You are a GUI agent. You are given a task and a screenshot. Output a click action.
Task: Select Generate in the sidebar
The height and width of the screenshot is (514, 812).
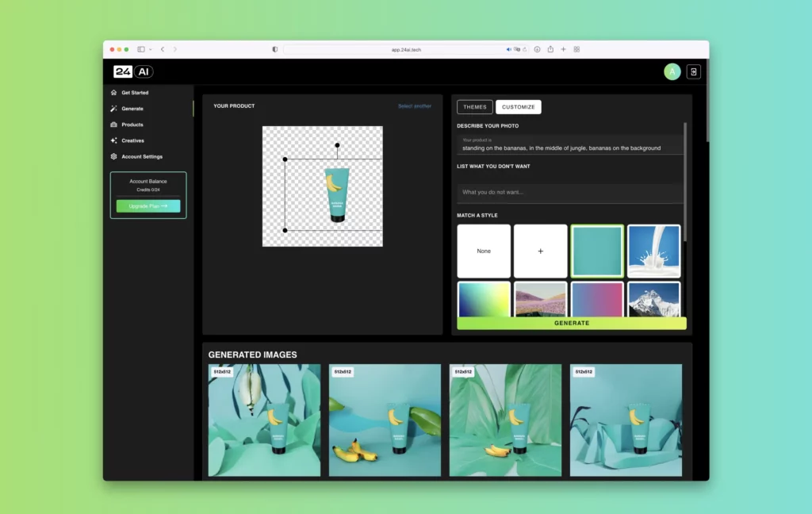pyautogui.click(x=132, y=109)
